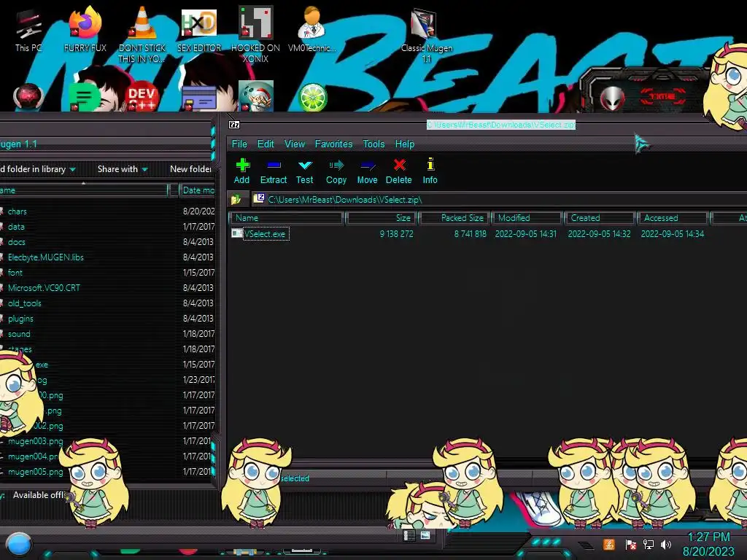Sort by Accessed column in 7-Zip
The height and width of the screenshot is (560, 747).
[x=673, y=217]
